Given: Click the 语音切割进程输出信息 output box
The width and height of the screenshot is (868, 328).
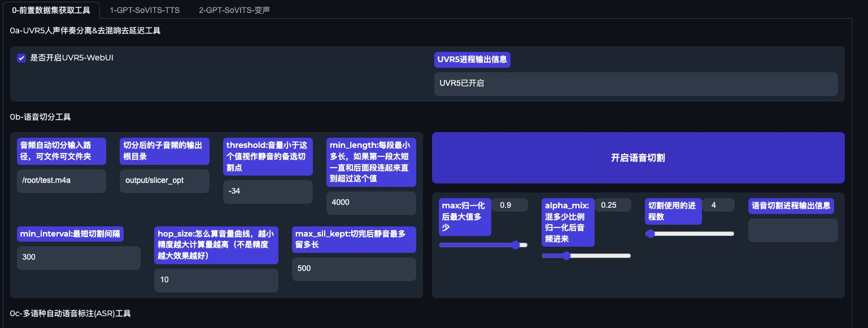Looking at the screenshot, I should pyautogui.click(x=792, y=230).
